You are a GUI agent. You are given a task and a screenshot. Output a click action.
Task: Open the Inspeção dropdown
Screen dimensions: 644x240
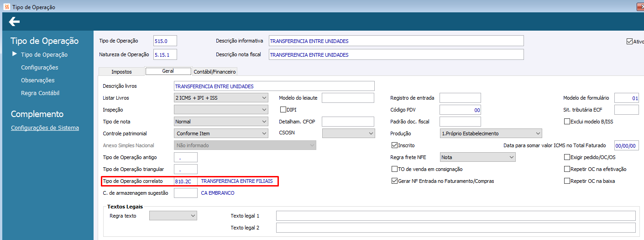coord(221,110)
